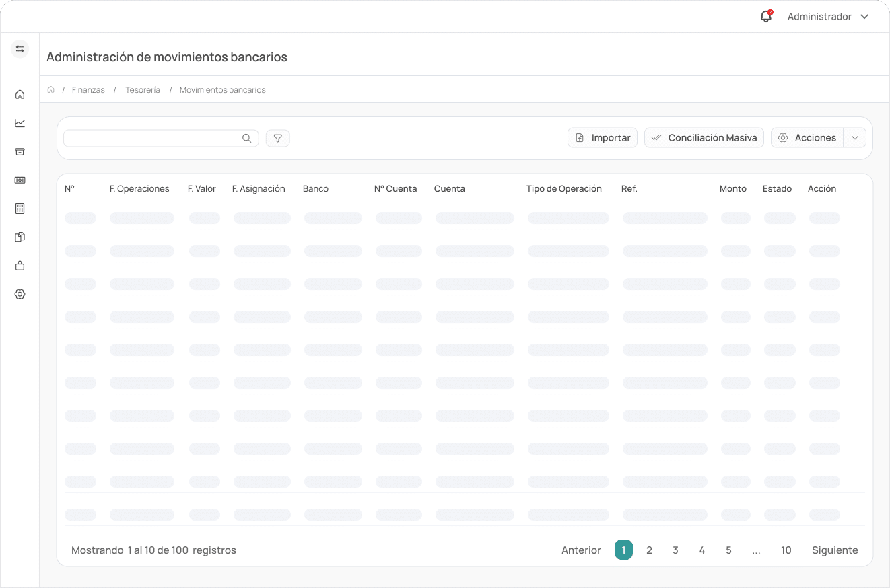Expand the Administrador user menu
Screen dimensions: 890x588
click(828, 16)
